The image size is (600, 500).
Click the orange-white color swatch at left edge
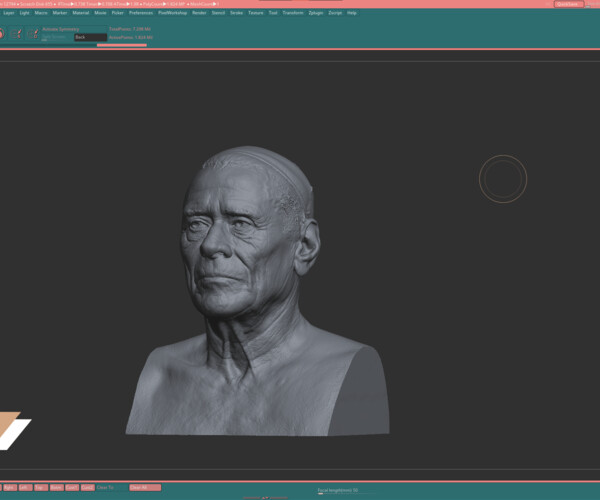pyautogui.click(x=14, y=430)
